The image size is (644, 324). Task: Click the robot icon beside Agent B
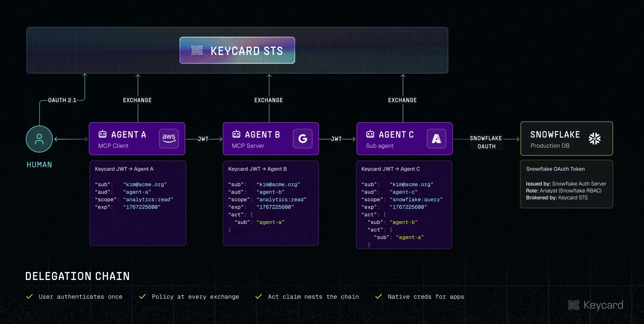tap(236, 134)
